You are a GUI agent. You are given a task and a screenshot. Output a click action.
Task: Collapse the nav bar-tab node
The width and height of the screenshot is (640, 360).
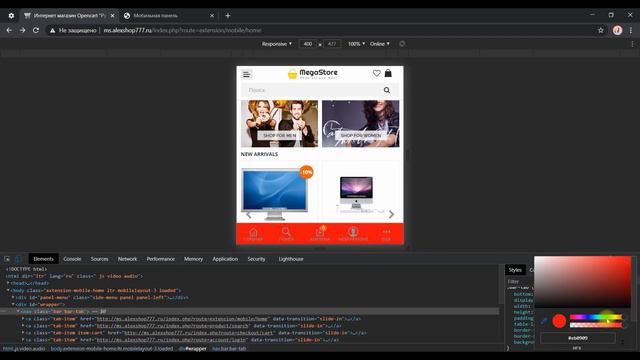tap(18, 311)
